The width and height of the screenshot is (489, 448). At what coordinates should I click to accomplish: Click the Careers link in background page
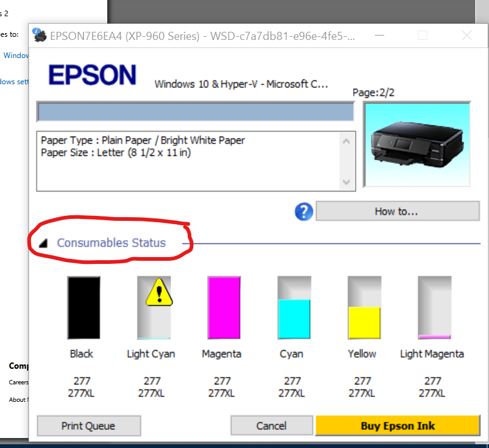[19, 382]
